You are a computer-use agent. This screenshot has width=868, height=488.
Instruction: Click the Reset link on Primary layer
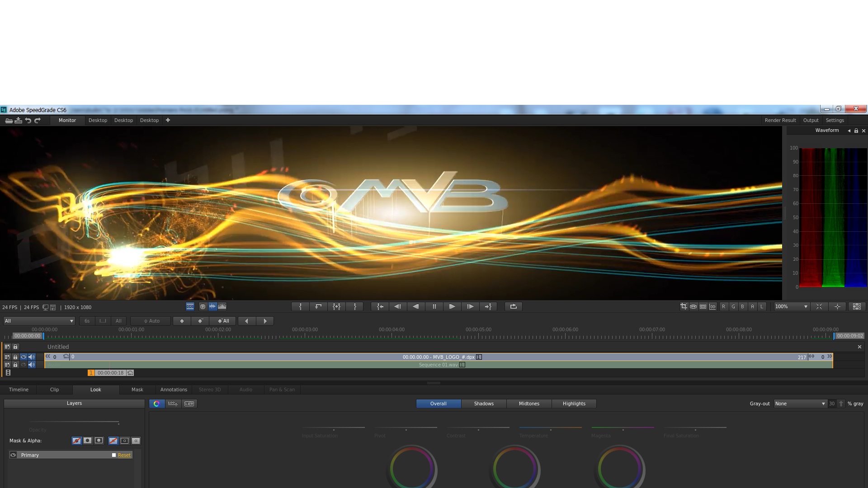click(x=124, y=455)
